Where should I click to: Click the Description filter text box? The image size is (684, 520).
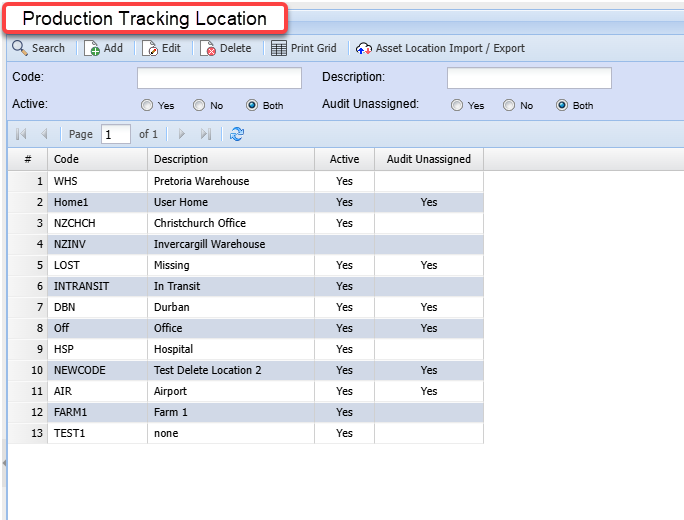click(x=529, y=78)
